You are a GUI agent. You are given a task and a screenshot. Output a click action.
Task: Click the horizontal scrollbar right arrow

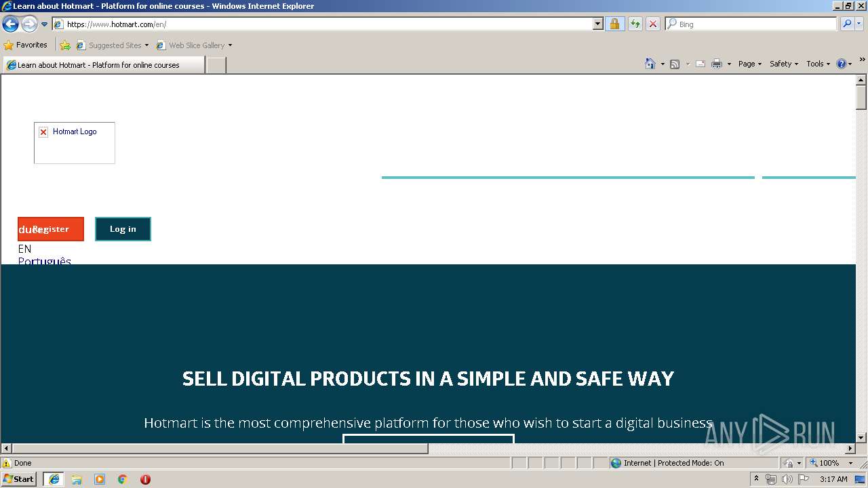click(850, 449)
